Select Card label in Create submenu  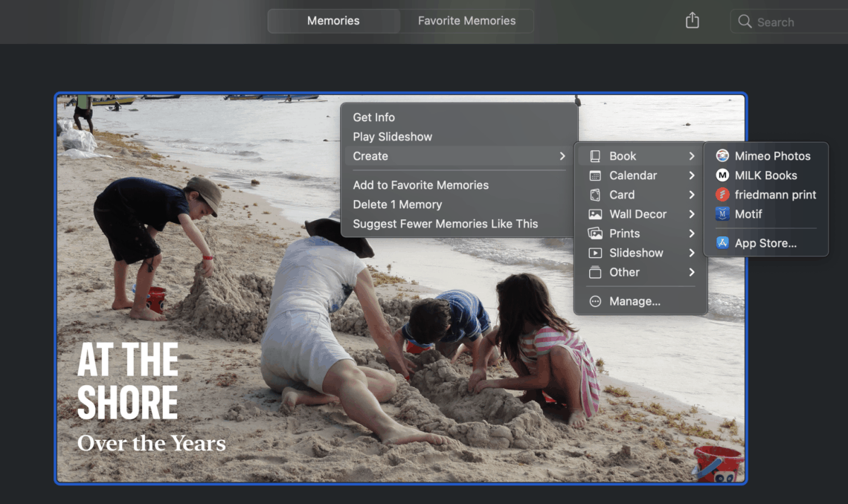[622, 195]
